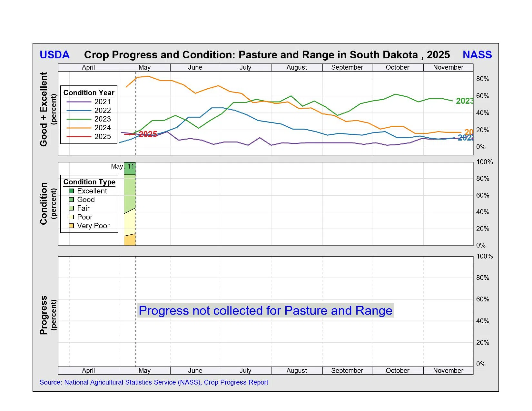532x411 pixels.
Task: Click the Good legend color swatch
Action: [71, 200]
